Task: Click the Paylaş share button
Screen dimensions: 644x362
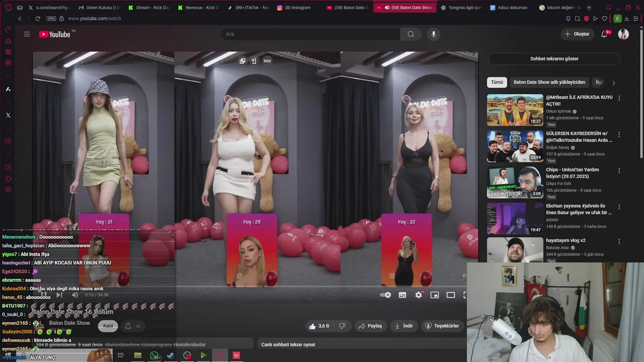Action: (370, 326)
